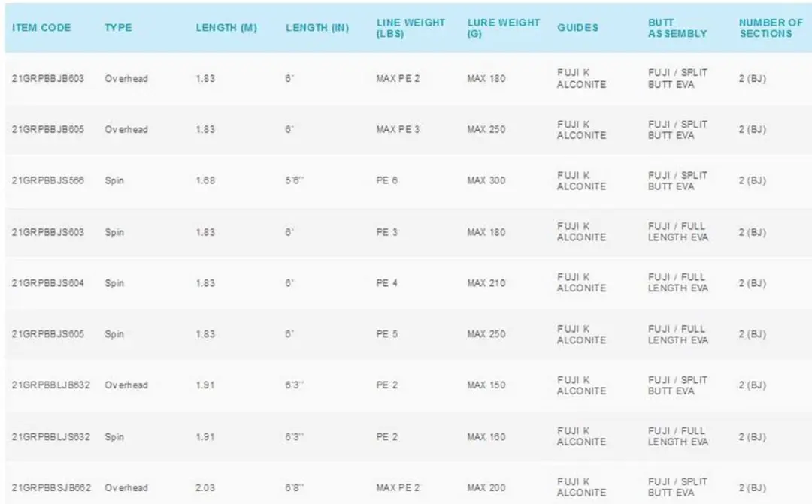Viewport: 812px width, 504px height.
Task: Click the LENGTH (M) column header
Action: (x=226, y=28)
